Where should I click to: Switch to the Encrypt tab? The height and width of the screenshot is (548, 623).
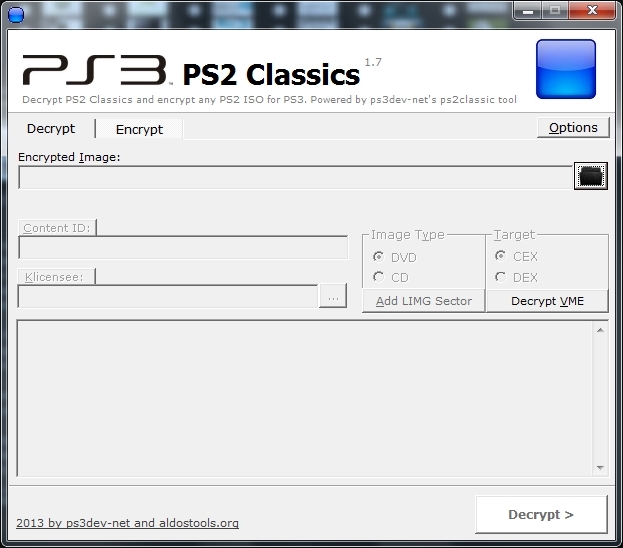click(139, 129)
